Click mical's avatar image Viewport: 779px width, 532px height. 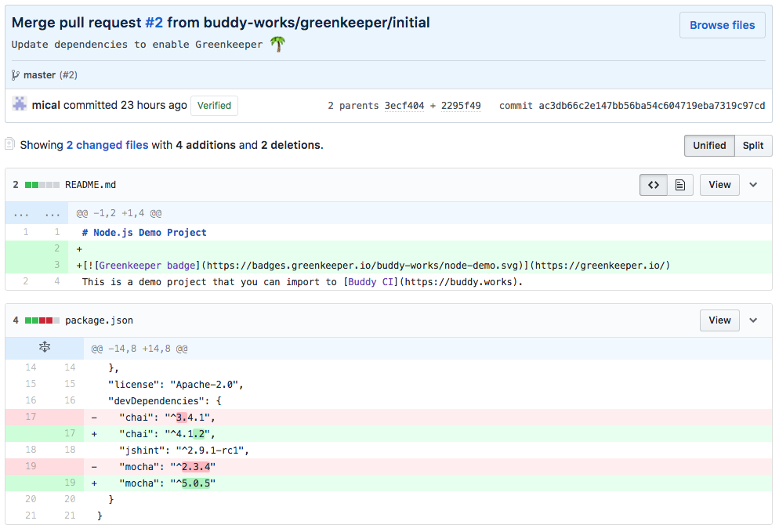click(x=20, y=104)
